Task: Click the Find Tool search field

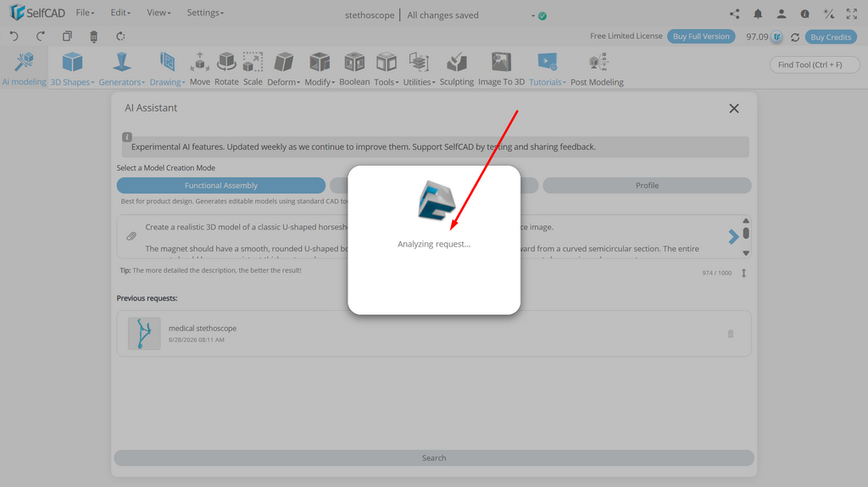Action: [815, 64]
